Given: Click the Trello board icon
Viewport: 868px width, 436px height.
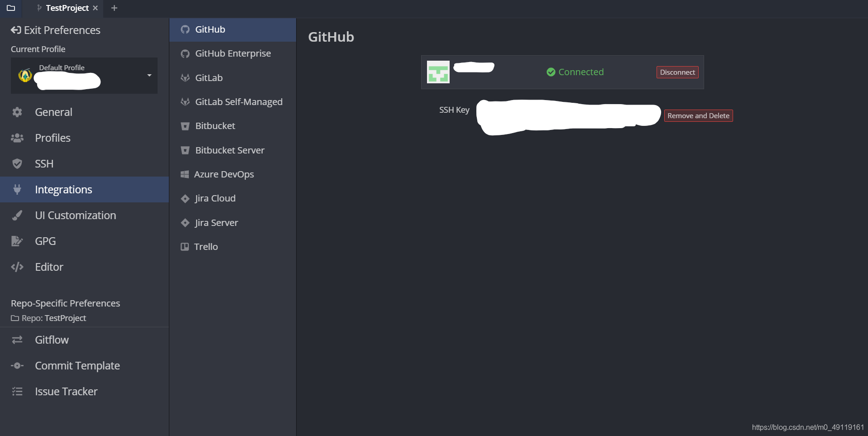Looking at the screenshot, I should tap(184, 247).
